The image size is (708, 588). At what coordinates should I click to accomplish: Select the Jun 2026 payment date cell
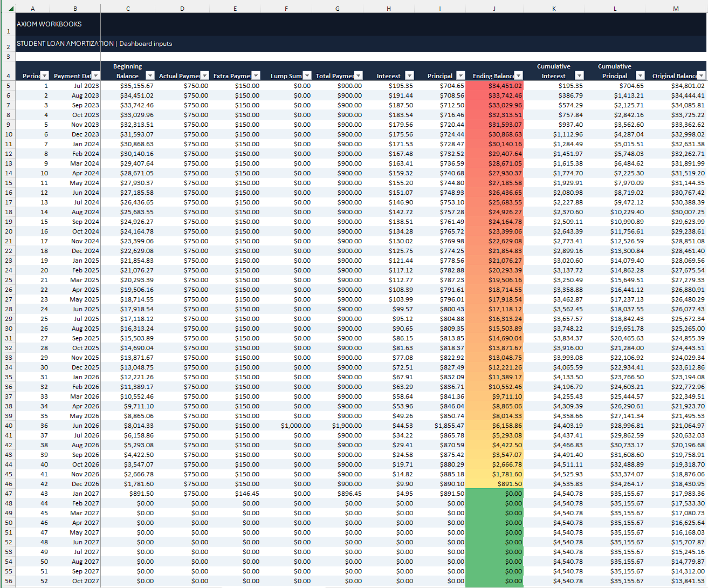pos(75,426)
